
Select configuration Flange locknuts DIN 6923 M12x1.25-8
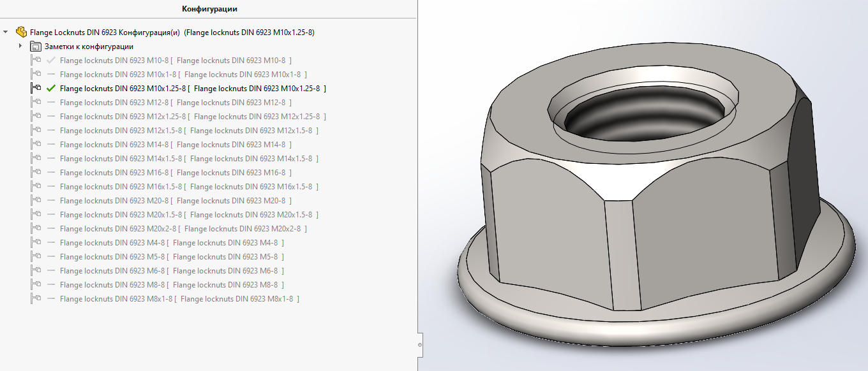point(193,117)
